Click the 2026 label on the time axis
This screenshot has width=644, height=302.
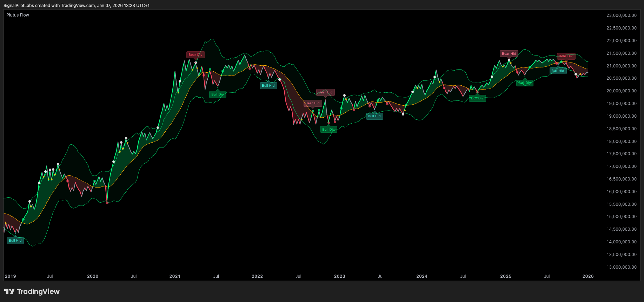[588, 276]
